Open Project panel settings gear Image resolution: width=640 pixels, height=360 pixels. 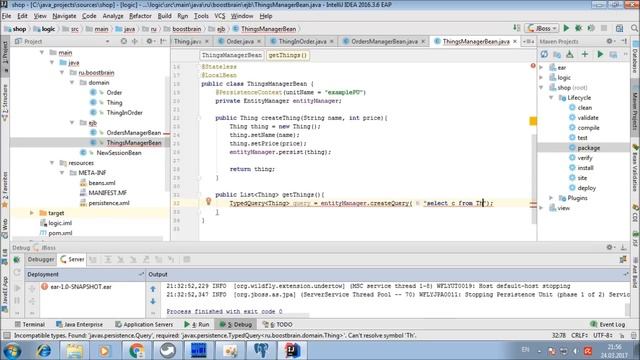(149, 41)
